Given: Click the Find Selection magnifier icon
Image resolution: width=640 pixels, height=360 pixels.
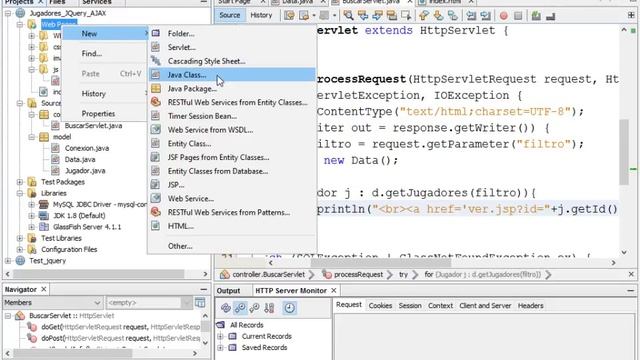Looking at the screenshot, I should 348,16.
